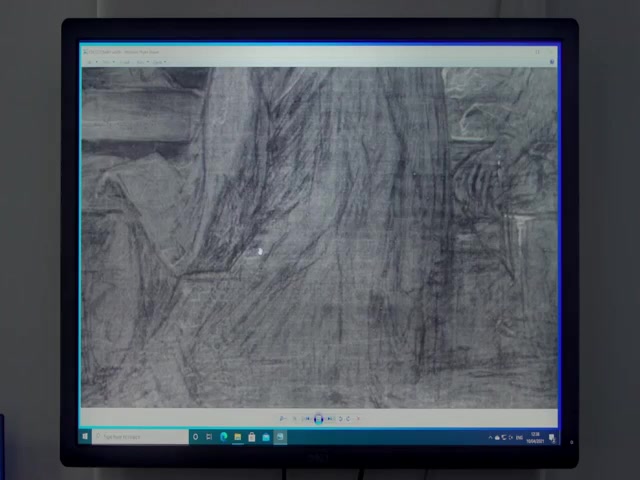Show hidden system tray icons
The image size is (640, 480).
491,438
